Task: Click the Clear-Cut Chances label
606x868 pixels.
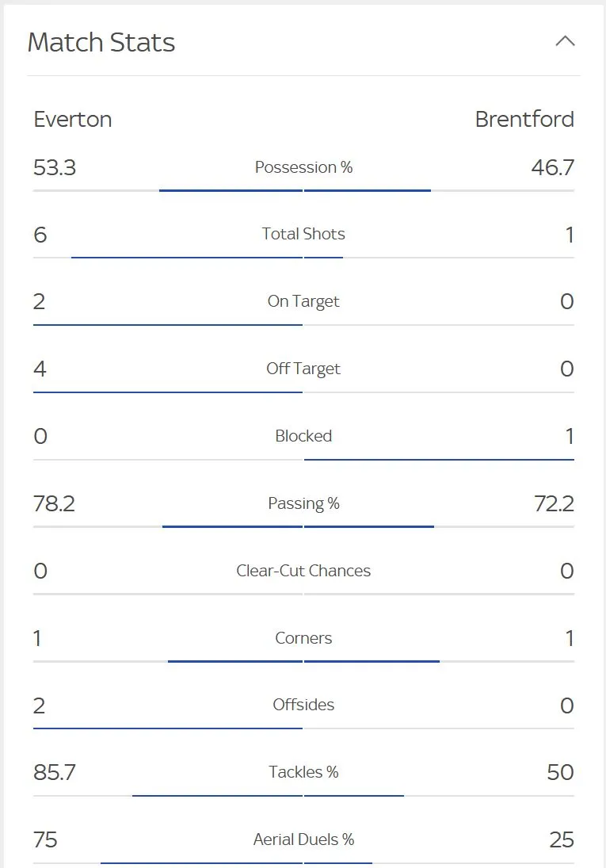Action: tap(303, 571)
